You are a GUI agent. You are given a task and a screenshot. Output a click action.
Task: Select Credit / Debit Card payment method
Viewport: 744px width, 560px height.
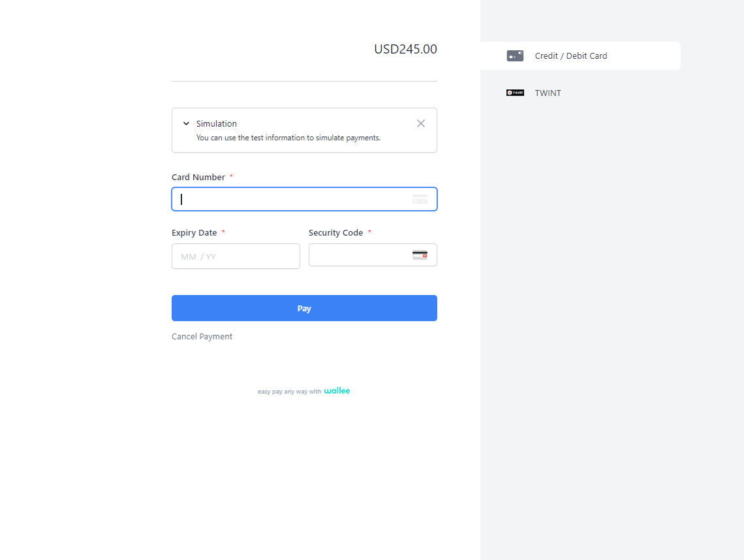[x=571, y=56]
